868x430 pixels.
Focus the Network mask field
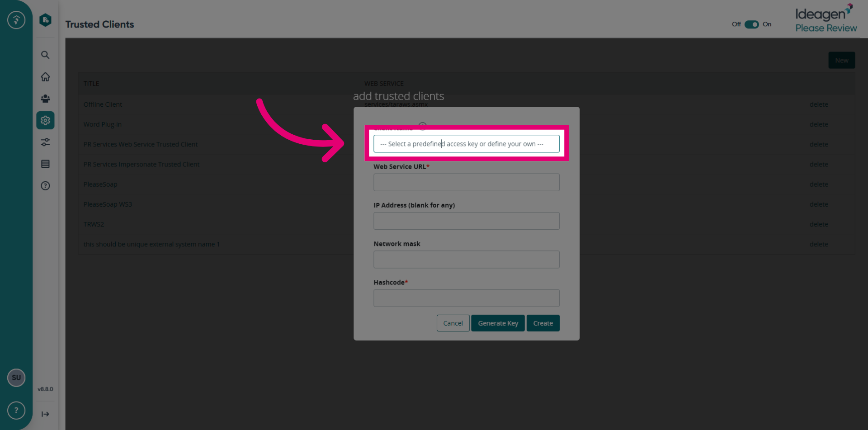point(467,260)
